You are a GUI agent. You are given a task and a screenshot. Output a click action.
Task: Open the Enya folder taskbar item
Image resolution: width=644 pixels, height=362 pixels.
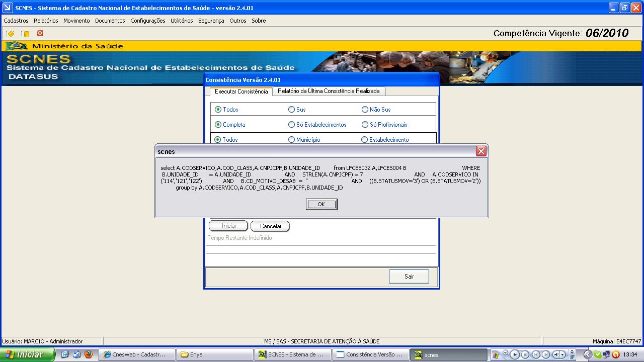coord(215,354)
